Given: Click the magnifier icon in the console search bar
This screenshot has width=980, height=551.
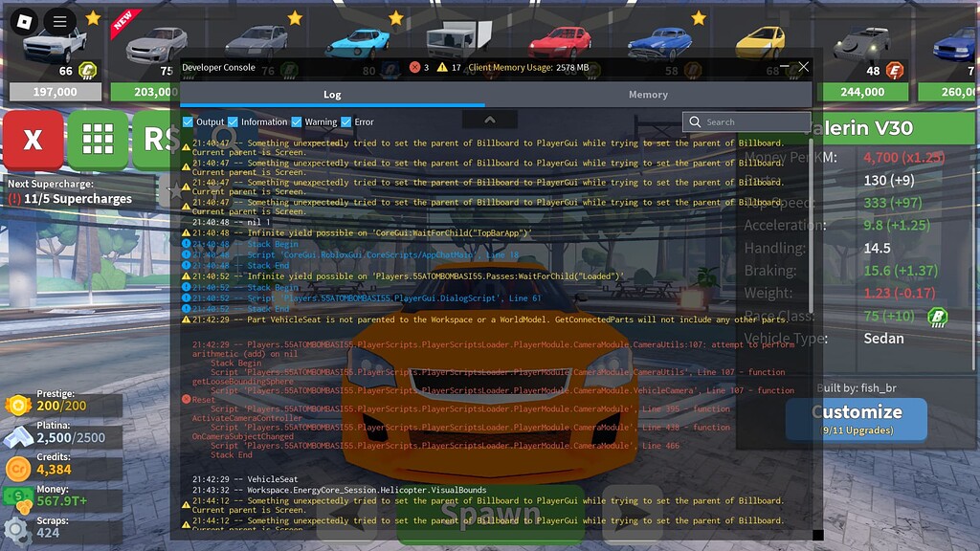Looking at the screenshot, I should click(x=696, y=121).
